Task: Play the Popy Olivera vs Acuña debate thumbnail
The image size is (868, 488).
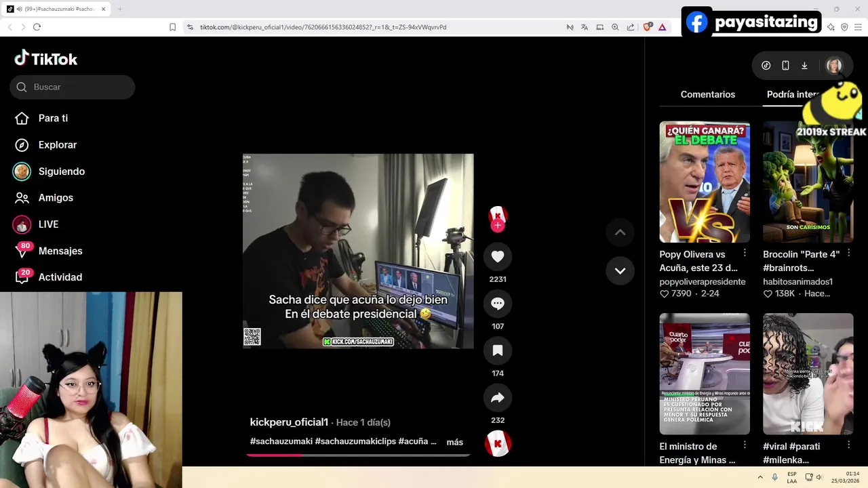Action: pyautogui.click(x=705, y=182)
